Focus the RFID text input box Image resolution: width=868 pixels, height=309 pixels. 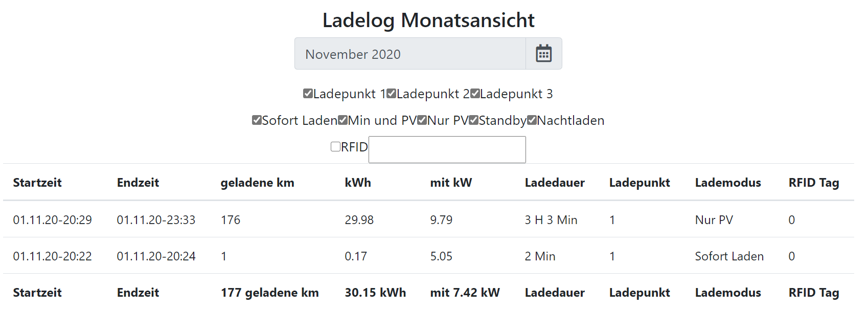(447, 149)
